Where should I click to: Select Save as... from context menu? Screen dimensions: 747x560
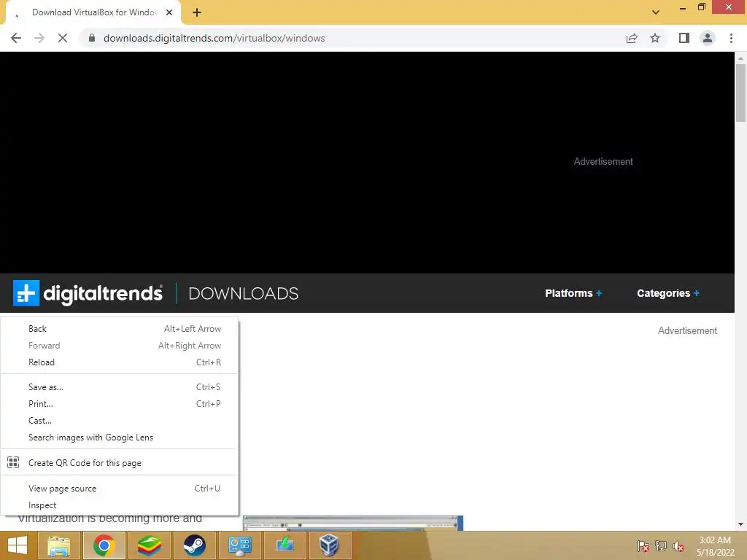click(119, 387)
